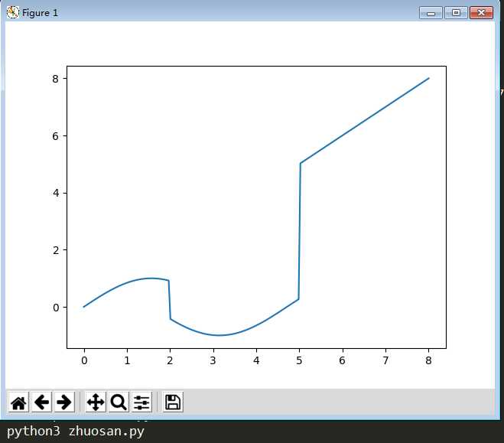This screenshot has width=504, height=443.
Task: Click the x-axis tick label 5
Action: pos(299,360)
